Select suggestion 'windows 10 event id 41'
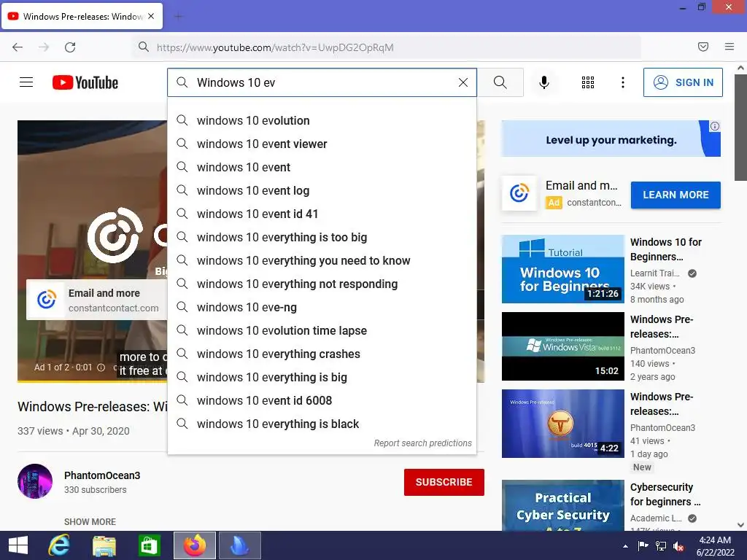Screen dimensions: 747x560 [x=322, y=214]
